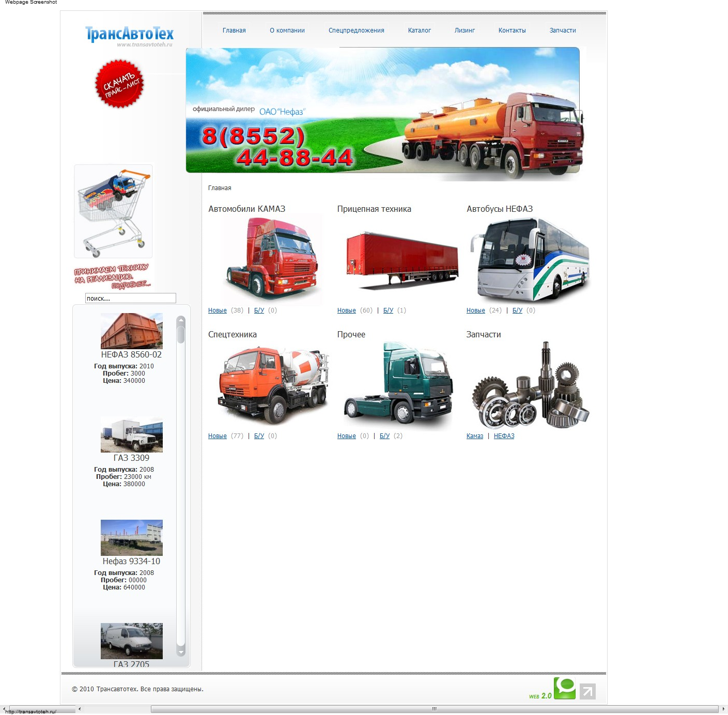Click the shopping cart with truck image
The image size is (728, 715).
[113, 210]
